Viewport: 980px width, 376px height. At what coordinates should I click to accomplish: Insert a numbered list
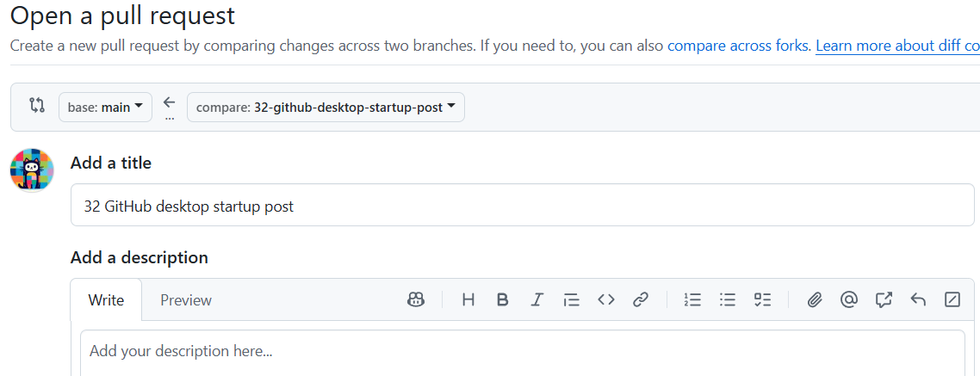(x=692, y=300)
